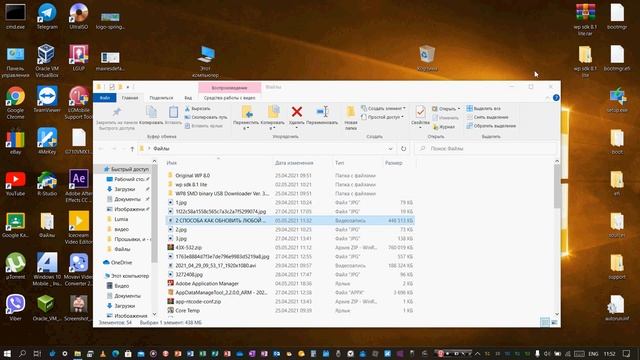Switch to Поделиться ribbon tab
Image resolution: width=640 pixels, height=360 pixels.
pyautogui.click(x=161, y=98)
